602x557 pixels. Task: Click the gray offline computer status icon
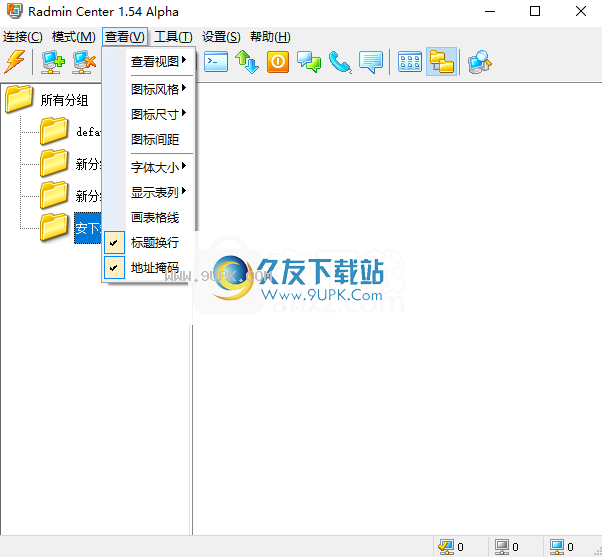[502, 547]
